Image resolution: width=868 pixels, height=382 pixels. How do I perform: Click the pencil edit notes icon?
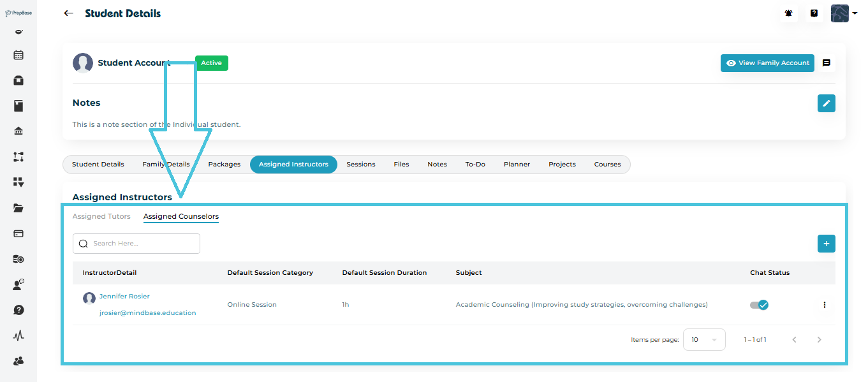[x=827, y=103]
